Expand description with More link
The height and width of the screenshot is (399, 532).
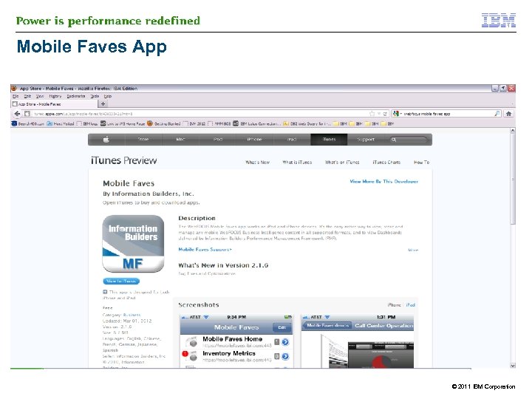tap(413, 250)
